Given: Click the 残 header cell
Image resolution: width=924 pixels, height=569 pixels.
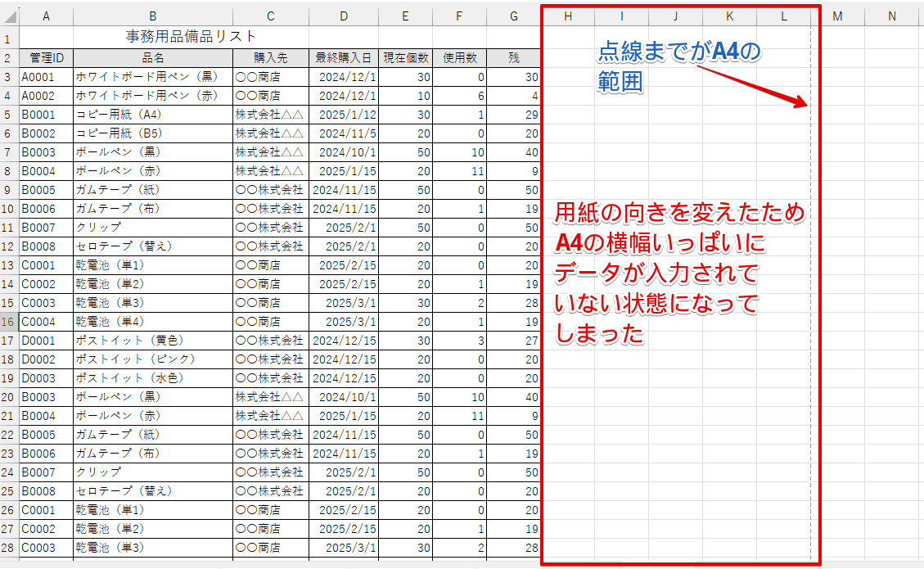Looking at the screenshot, I should pyautogui.click(x=513, y=57).
